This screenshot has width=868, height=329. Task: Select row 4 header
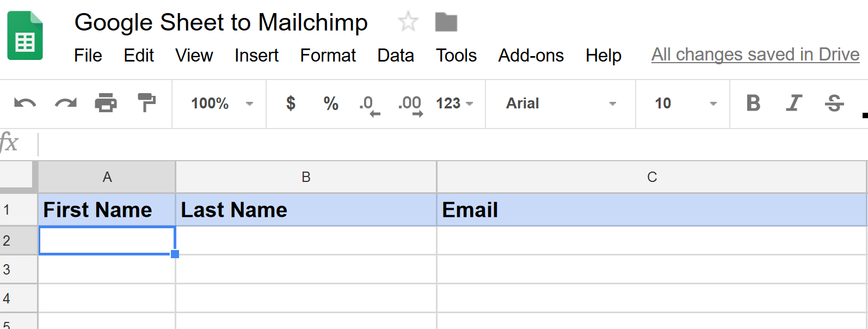click(19, 298)
